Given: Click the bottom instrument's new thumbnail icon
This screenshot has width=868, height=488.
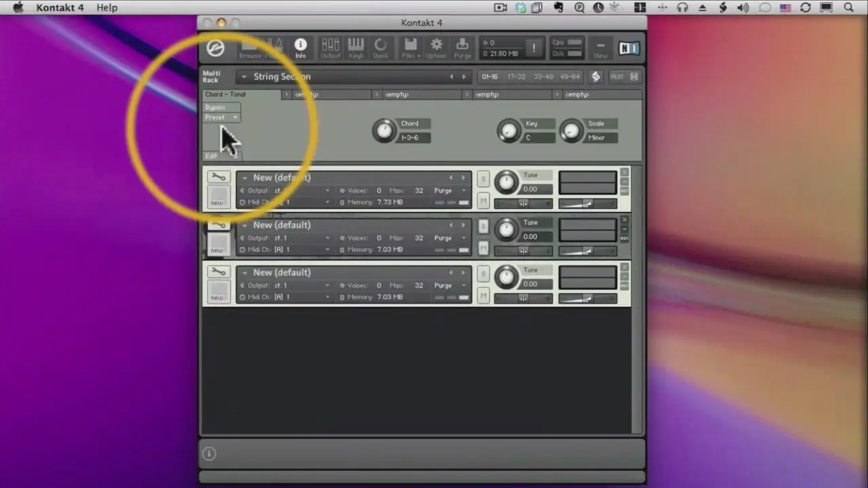Looking at the screenshot, I should click(x=218, y=292).
